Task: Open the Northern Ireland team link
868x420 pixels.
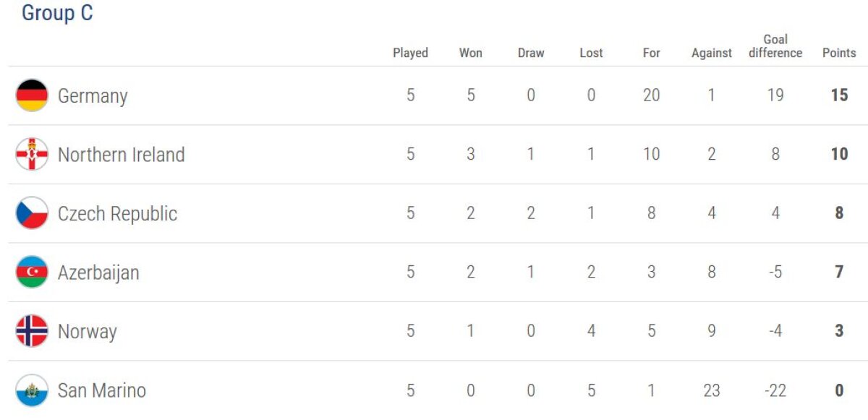Action: (121, 155)
